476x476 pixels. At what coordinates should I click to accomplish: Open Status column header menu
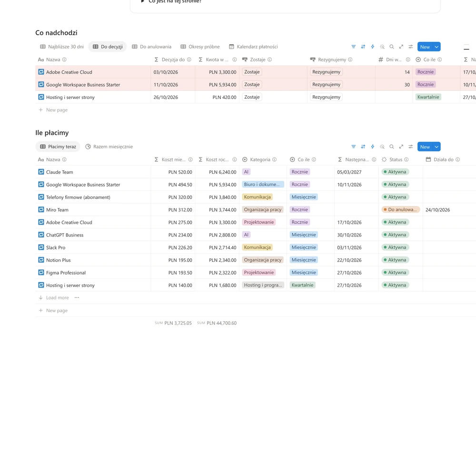point(396,159)
